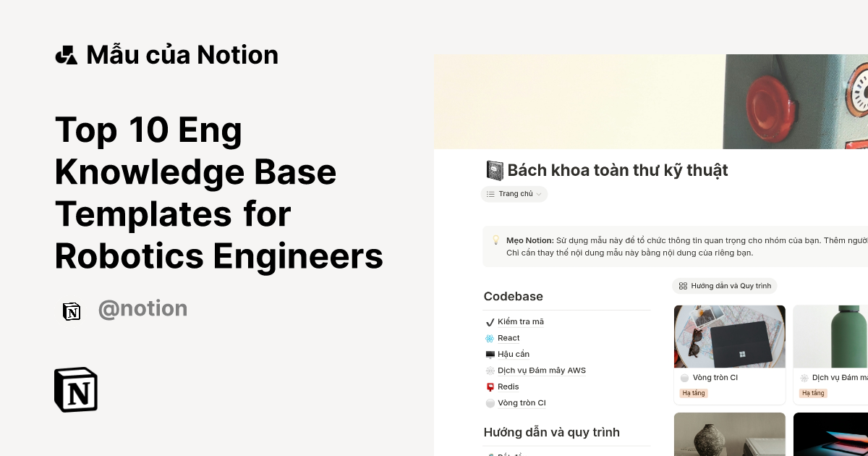The height and width of the screenshot is (456, 868).
Task: Open the @notion creator profile link
Action: click(142, 309)
